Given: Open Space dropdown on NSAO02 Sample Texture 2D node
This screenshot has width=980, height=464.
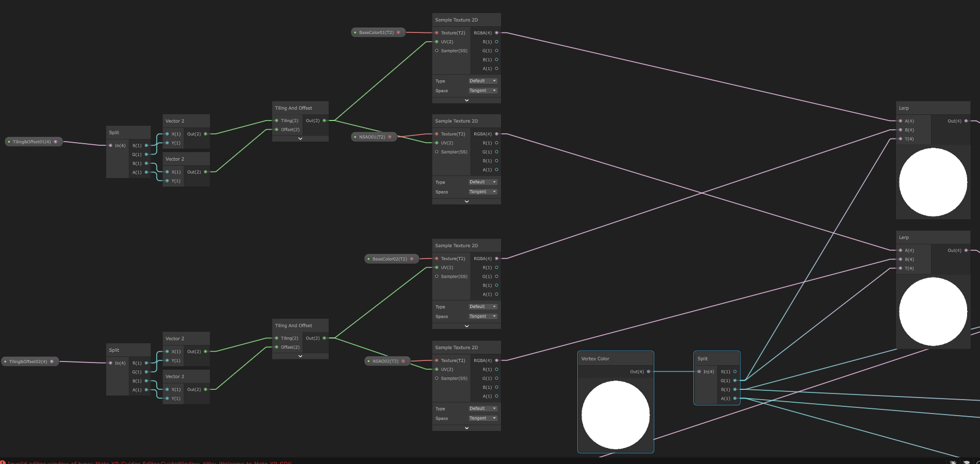Looking at the screenshot, I should (483, 418).
